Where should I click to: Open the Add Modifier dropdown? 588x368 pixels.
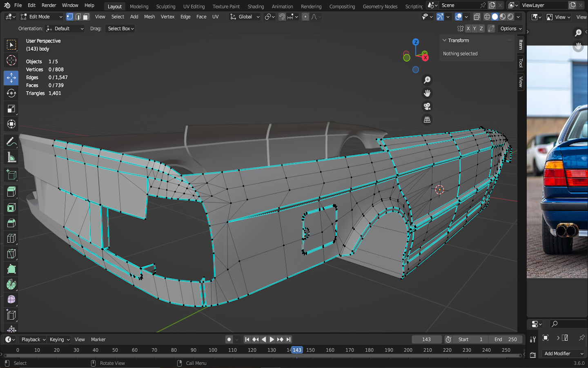click(564, 354)
